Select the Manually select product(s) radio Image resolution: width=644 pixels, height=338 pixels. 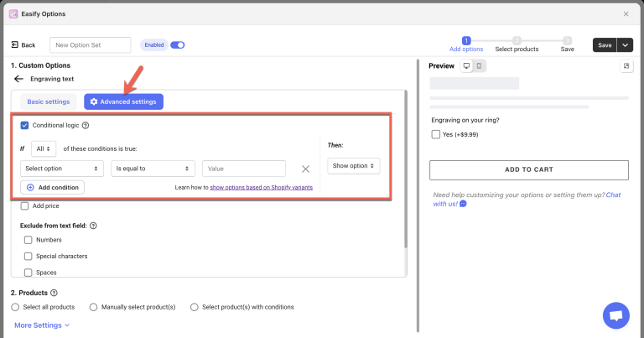93,307
